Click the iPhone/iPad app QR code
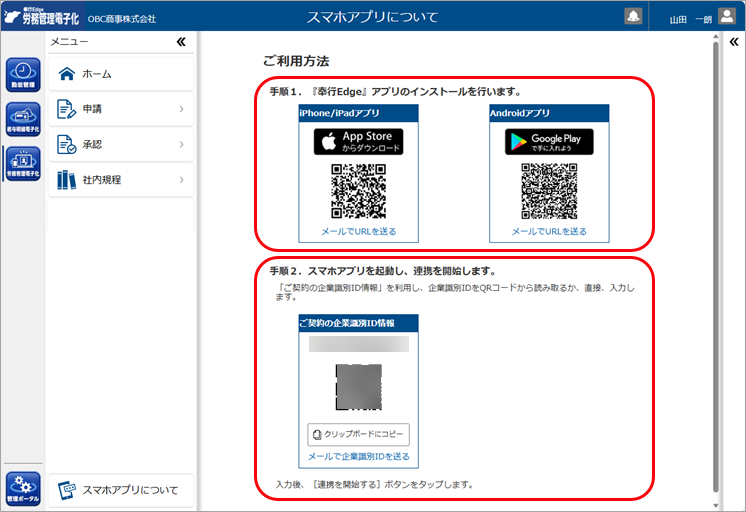This screenshot has height=512, width=746. (358, 191)
